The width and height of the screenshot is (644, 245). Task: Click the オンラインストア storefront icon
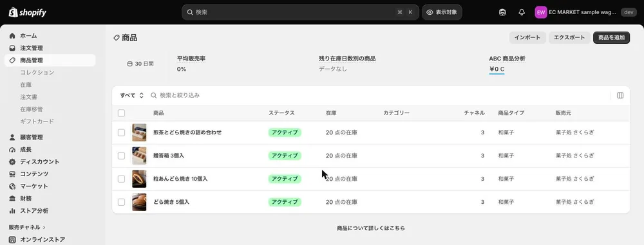coord(12,240)
